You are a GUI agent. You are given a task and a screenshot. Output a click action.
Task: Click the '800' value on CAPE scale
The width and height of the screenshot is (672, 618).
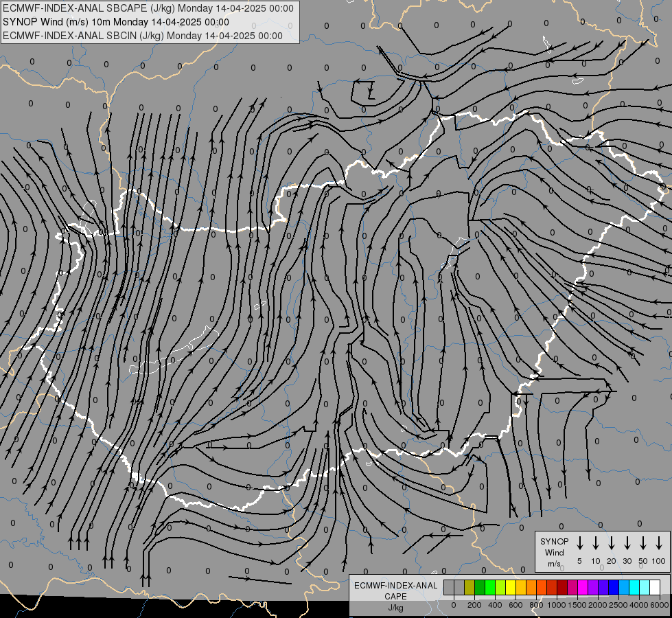[536, 605]
